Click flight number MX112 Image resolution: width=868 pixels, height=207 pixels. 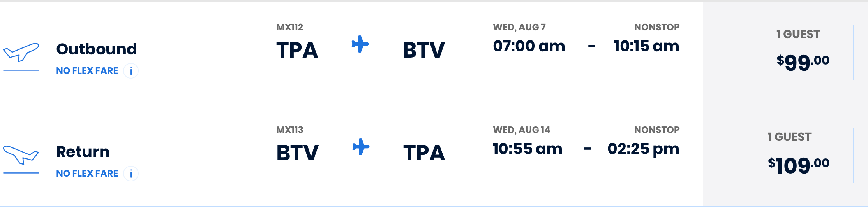tap(289, 27)
